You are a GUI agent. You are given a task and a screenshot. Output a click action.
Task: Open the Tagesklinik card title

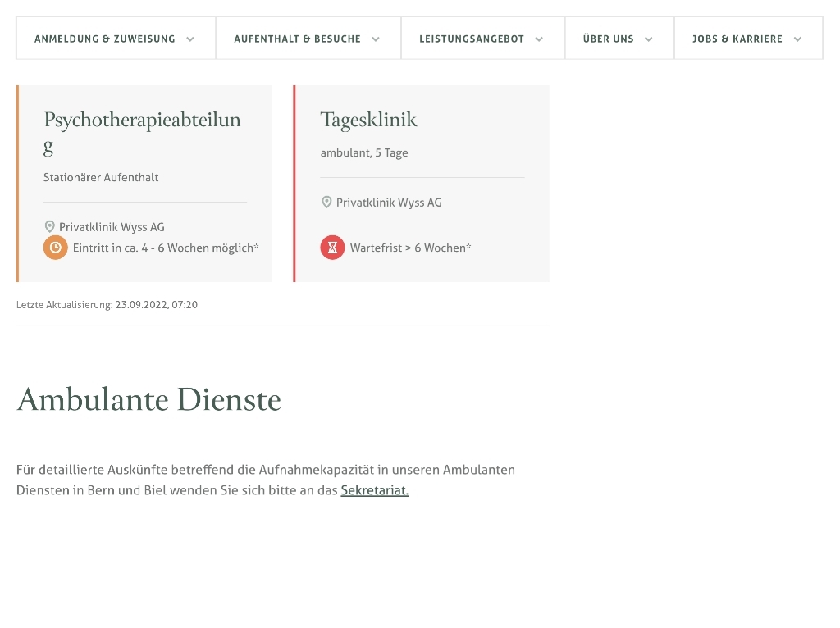(368, 120)
